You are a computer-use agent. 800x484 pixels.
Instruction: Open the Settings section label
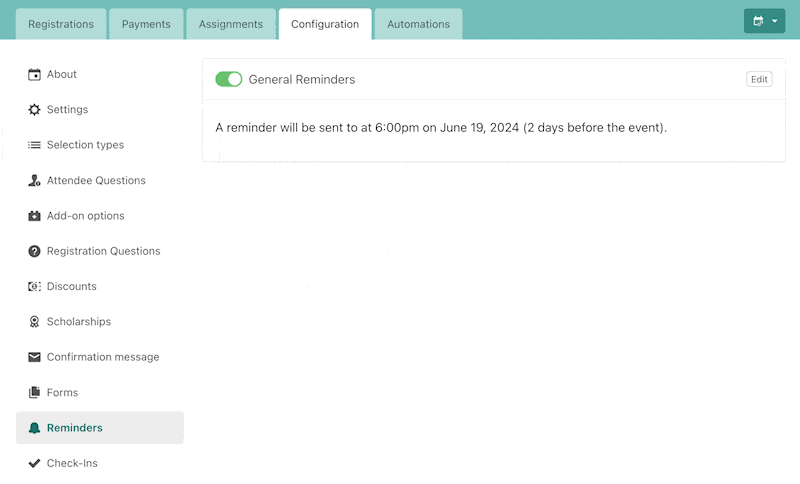67,110
